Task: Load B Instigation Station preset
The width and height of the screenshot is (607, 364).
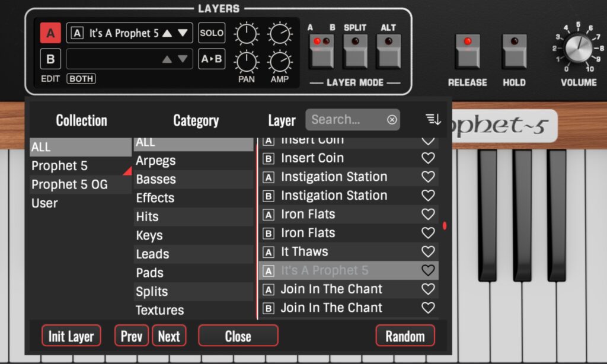Action: (x=349, y=196)
